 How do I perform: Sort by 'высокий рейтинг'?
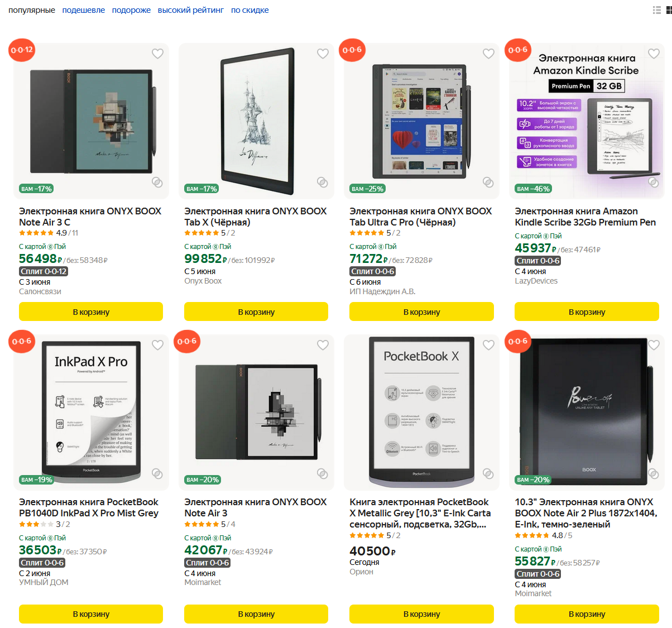pos(190,10)
